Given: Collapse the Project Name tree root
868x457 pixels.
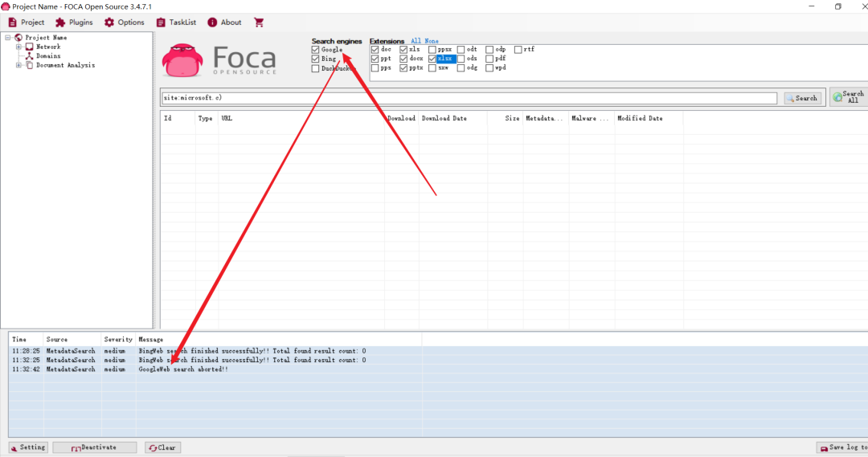Looking at the screenshot, I should point(8,38).
